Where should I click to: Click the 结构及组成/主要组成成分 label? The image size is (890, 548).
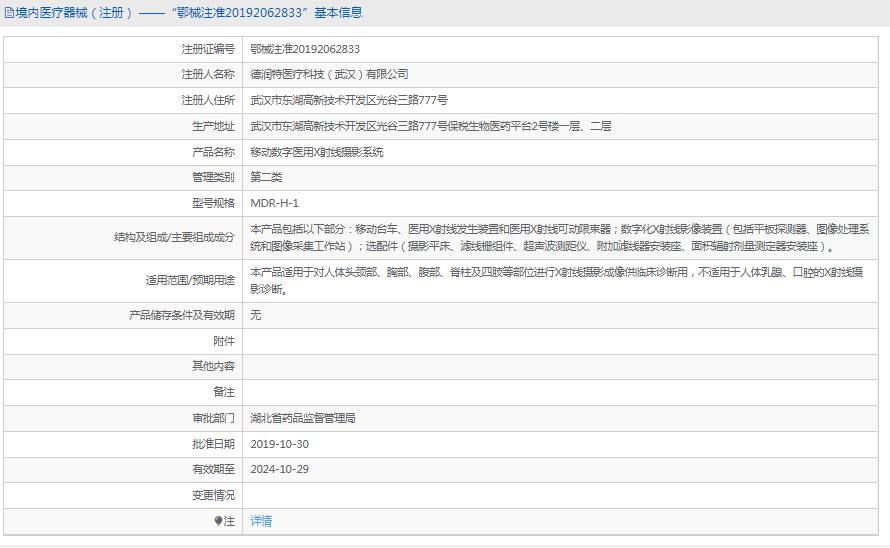[174, 237]
